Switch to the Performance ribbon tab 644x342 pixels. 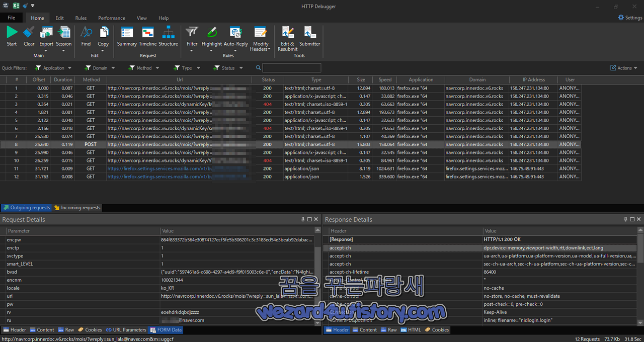tap(112, 18)
